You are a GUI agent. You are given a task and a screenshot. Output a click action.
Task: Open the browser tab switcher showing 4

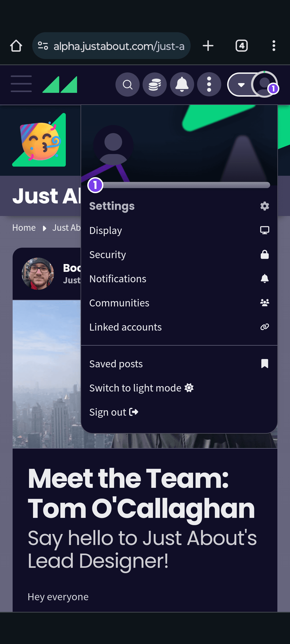point(242,46)
